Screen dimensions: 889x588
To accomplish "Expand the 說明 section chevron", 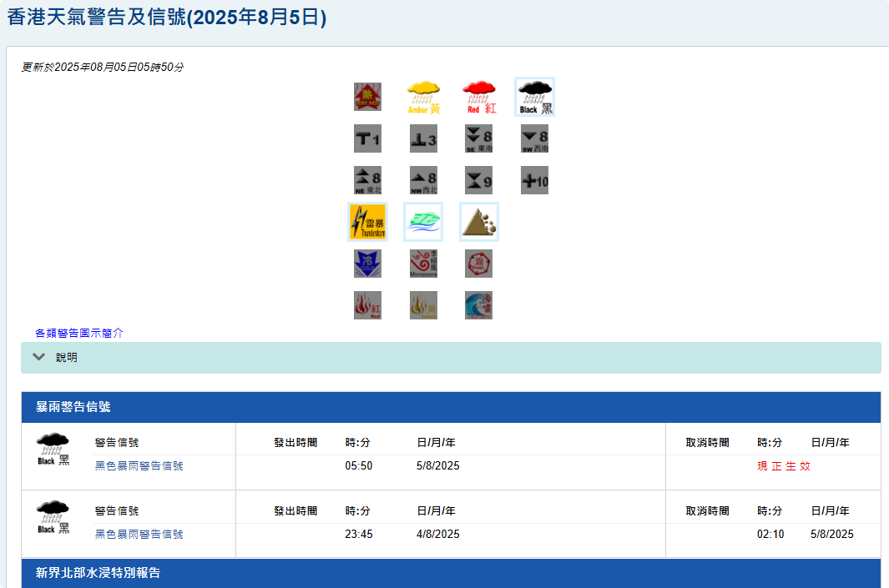I will (38, 357).
